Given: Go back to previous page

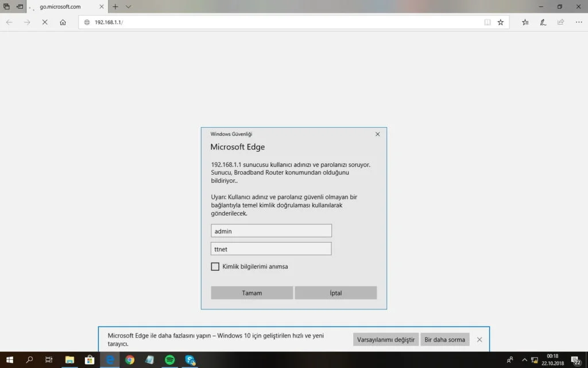Looking at the screenshot, I should point(9,22).
